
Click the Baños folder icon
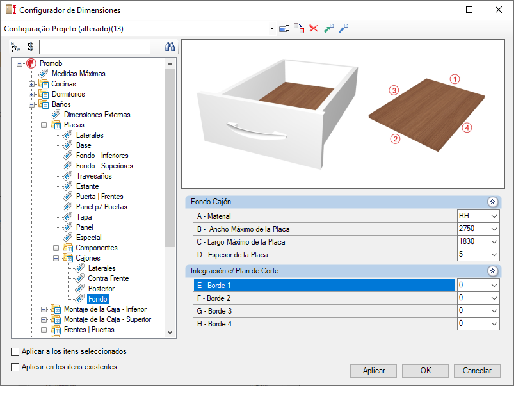coord(44,104)
